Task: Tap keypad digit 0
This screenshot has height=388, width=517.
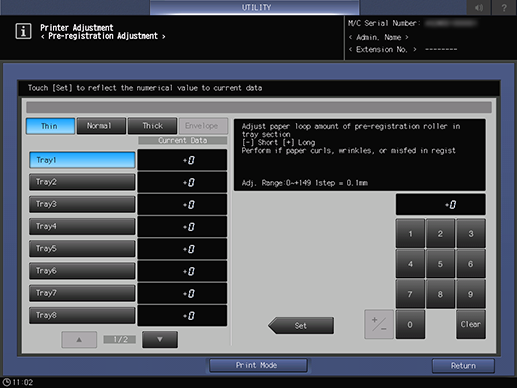Action: click(410, 324)
